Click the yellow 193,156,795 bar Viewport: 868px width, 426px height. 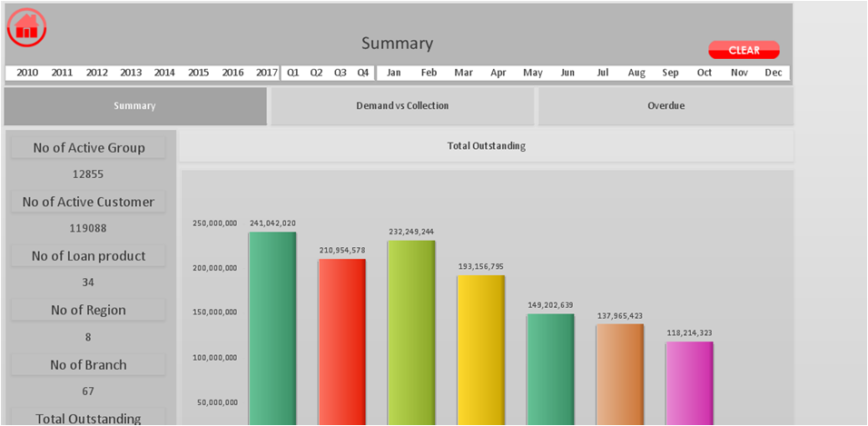480,350
